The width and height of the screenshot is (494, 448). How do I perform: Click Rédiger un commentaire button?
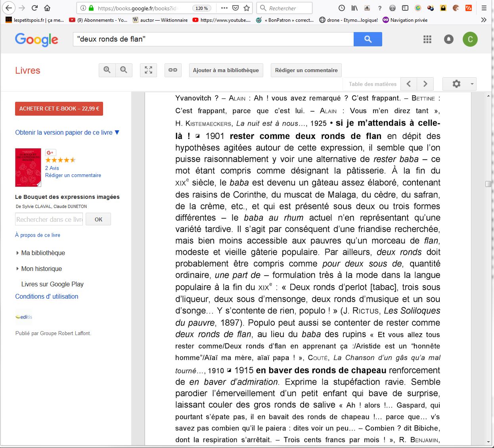point(306,70)
